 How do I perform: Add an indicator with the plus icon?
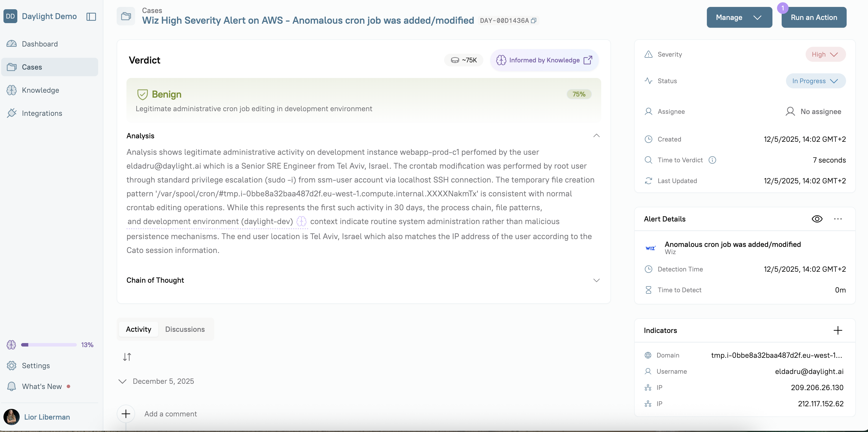(838, 330)
